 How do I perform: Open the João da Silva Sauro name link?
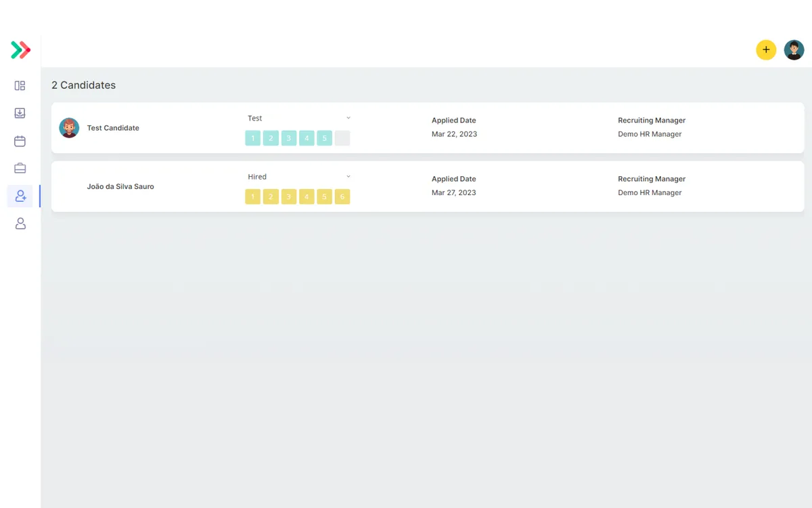[120, 186]
